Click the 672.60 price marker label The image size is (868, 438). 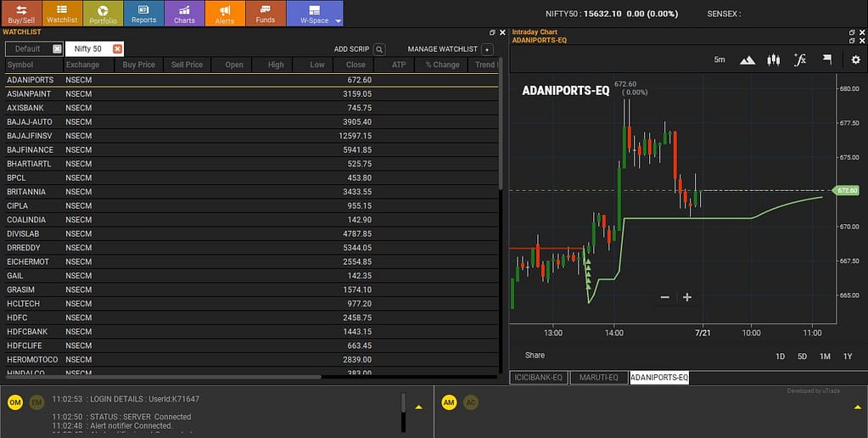click(847, 190)
